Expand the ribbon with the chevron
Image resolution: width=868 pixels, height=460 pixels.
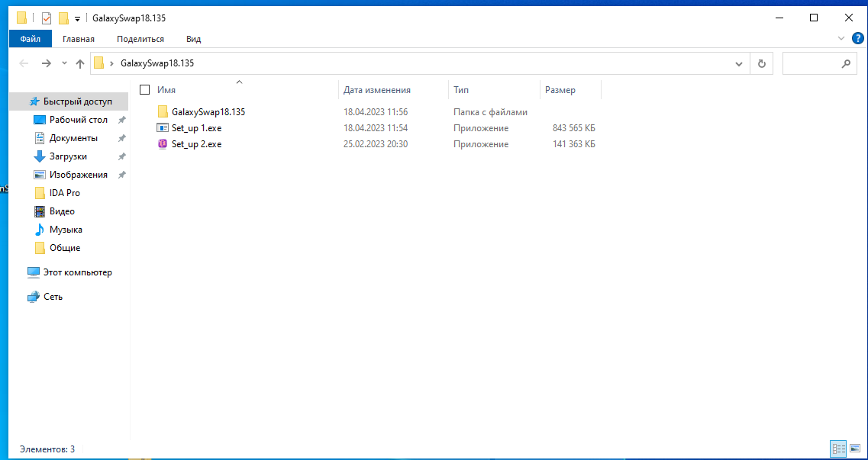coord(841,39)
